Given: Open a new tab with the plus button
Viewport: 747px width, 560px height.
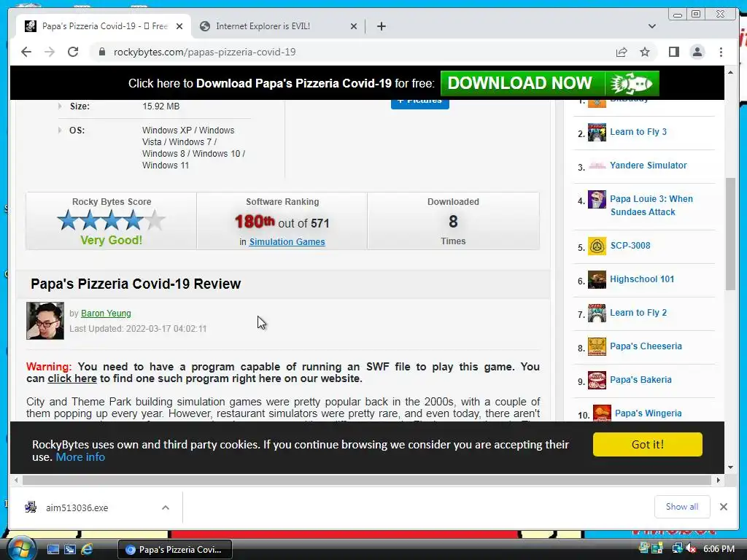Looking at the screenshot, I should [381, 26].
